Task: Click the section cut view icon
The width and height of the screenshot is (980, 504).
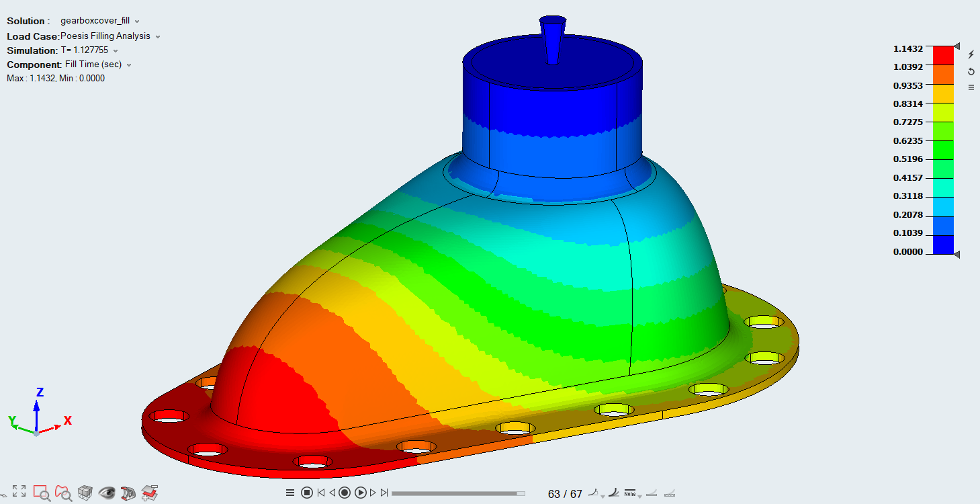Action: pyautogui.click(x=129, y=493)
